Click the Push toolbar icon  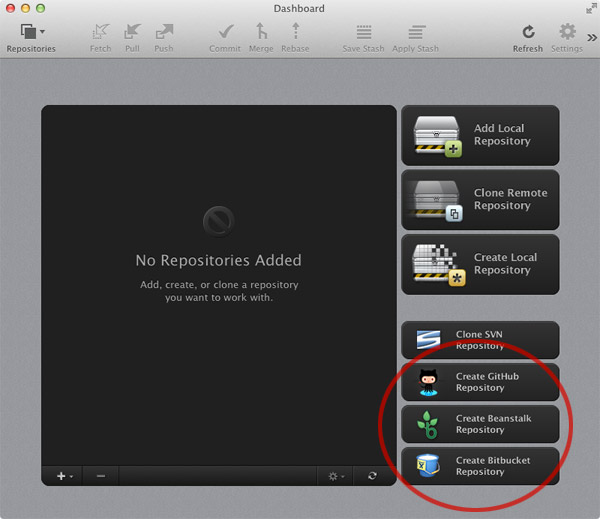point(163,34)
